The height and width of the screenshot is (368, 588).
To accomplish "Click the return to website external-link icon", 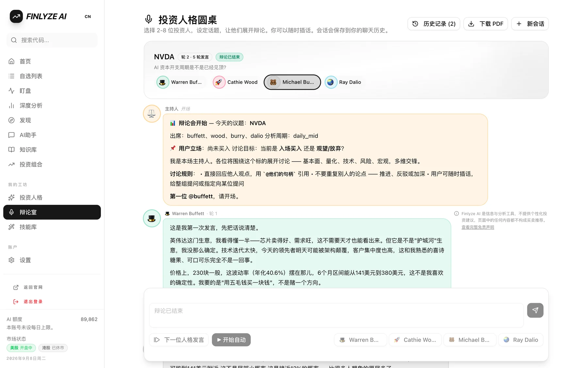I will (16, 287).
